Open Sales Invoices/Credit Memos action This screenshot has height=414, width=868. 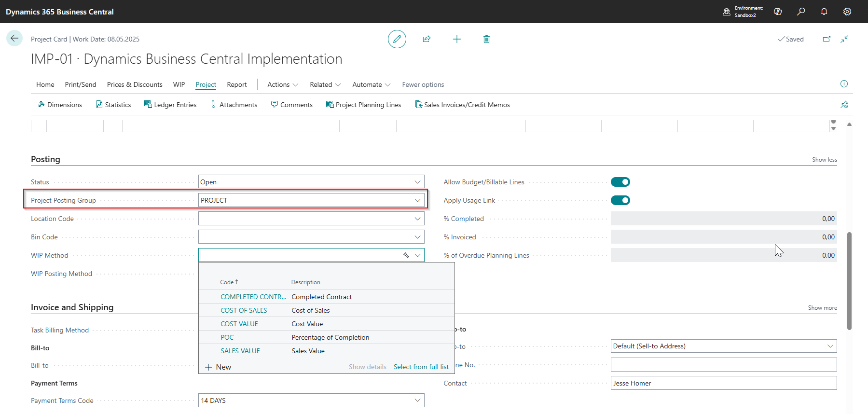(462, 105)
